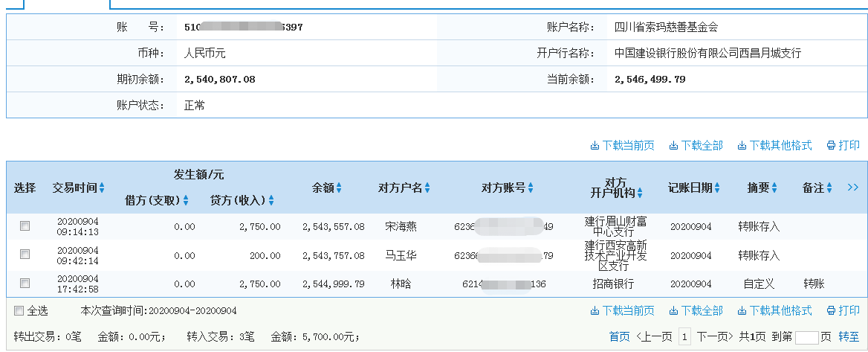Select current balance 2,546,499.79
This screenshot has height=352, width=868.
650,80
